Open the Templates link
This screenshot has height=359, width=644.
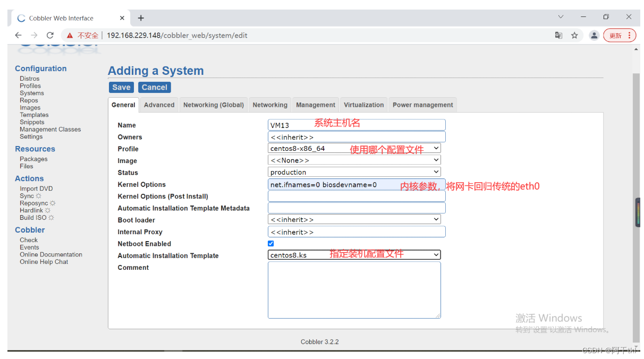pyautogui.click(x=34, y=115)
